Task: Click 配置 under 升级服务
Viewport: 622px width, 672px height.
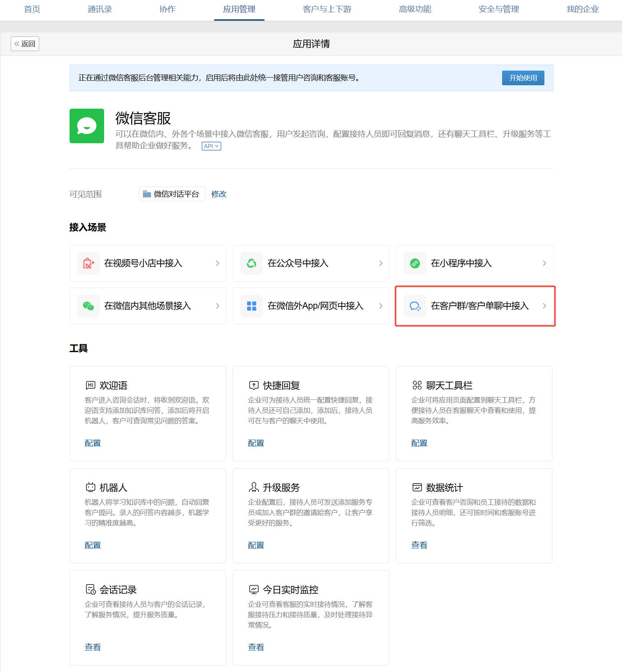Action: point(256,545)
